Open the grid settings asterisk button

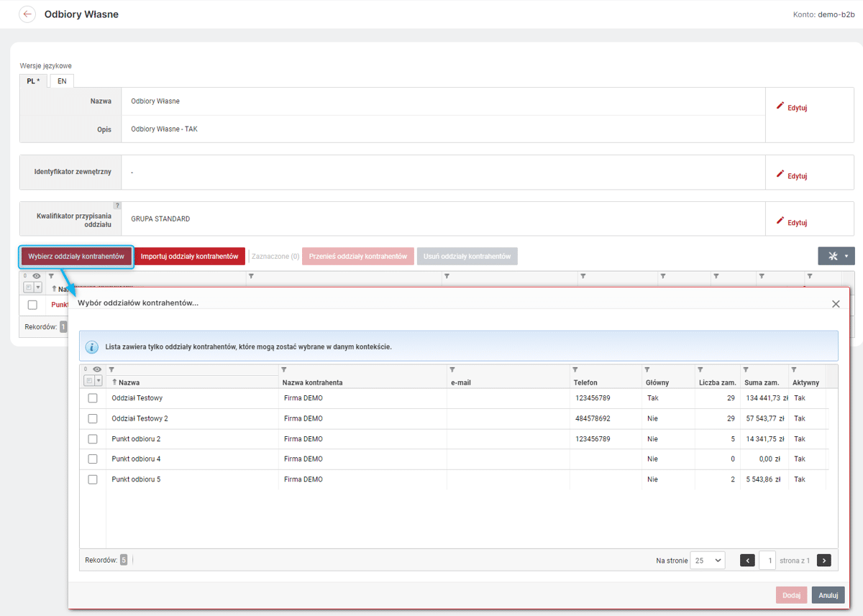click(836, 256)
